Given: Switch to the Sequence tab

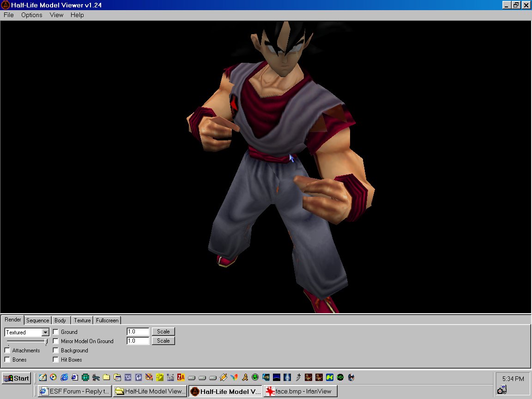Looking at the screenshot, I should pos(38,320).
